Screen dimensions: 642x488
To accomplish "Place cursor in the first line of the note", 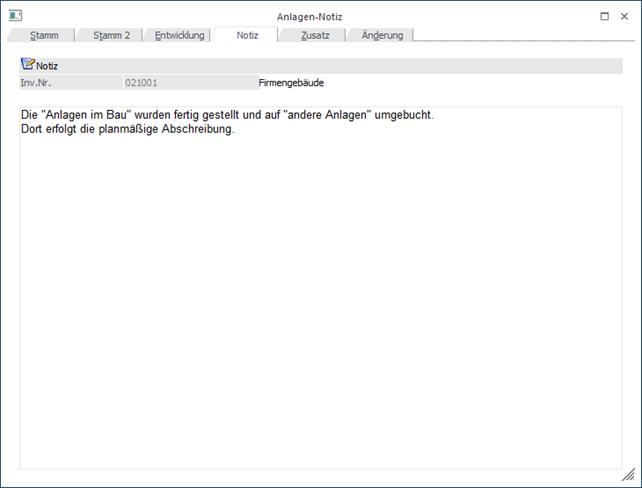I will 226,116.
